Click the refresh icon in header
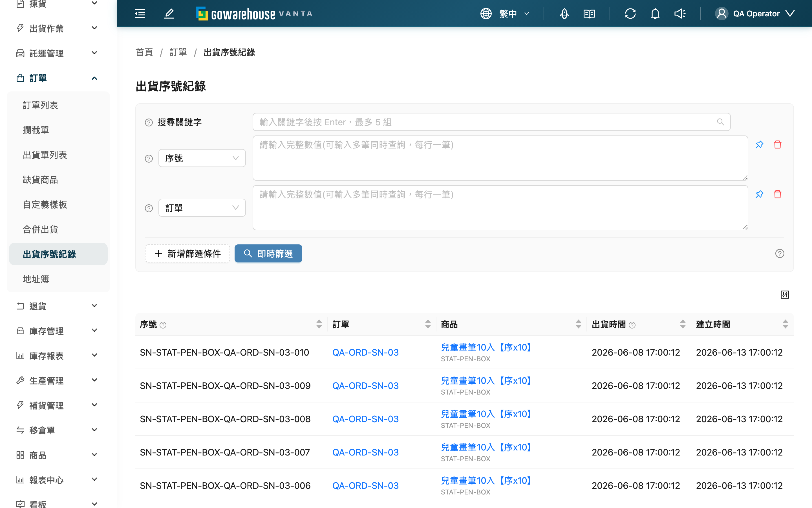The image size is (812, 508). tap(630, 14)
